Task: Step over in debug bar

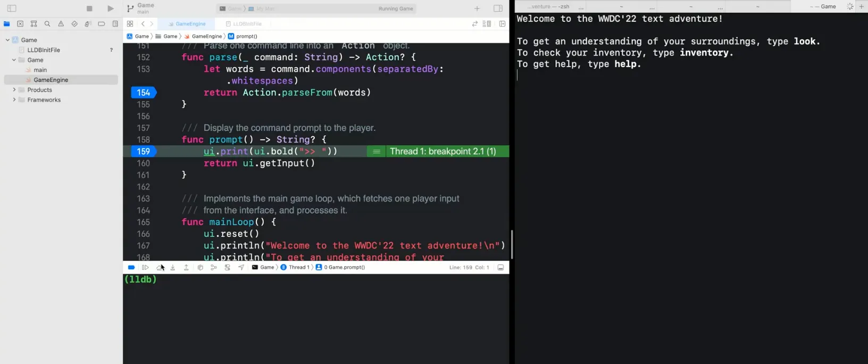Action: pyautogui.click(x=159, y=267)
